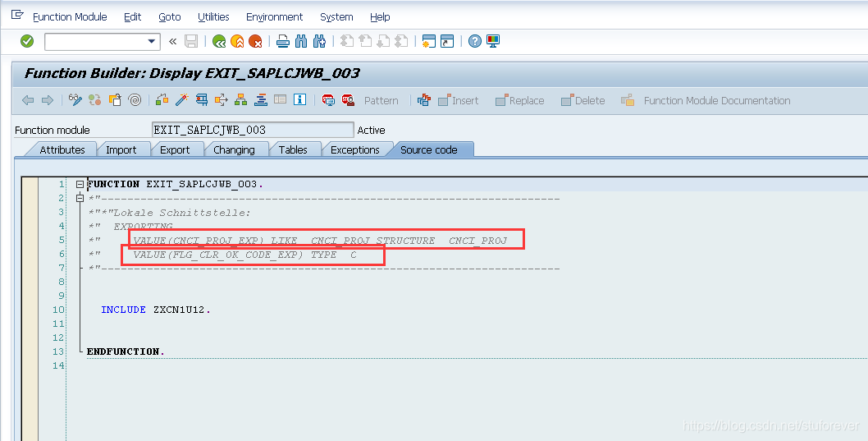Click the Last Page icon
868x441 pixels.
pyautogui.click(x=401, y=41)
